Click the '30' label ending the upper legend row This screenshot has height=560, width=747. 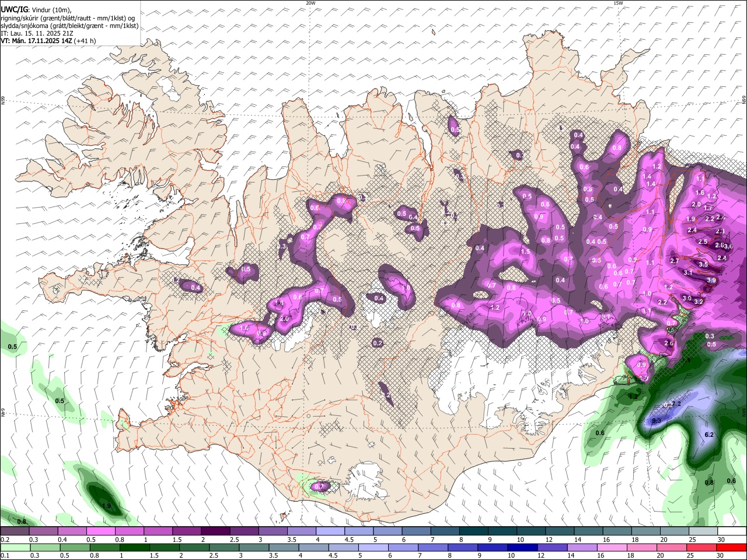coord(721,540)
